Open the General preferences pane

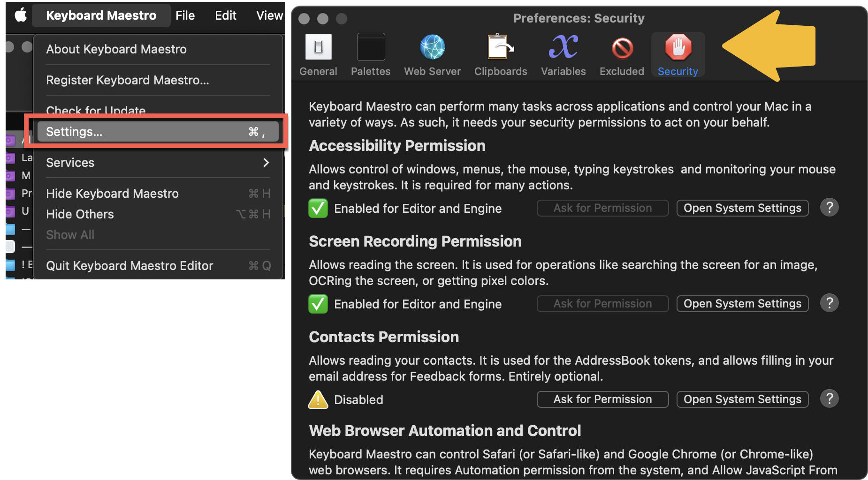coord(318,55)
